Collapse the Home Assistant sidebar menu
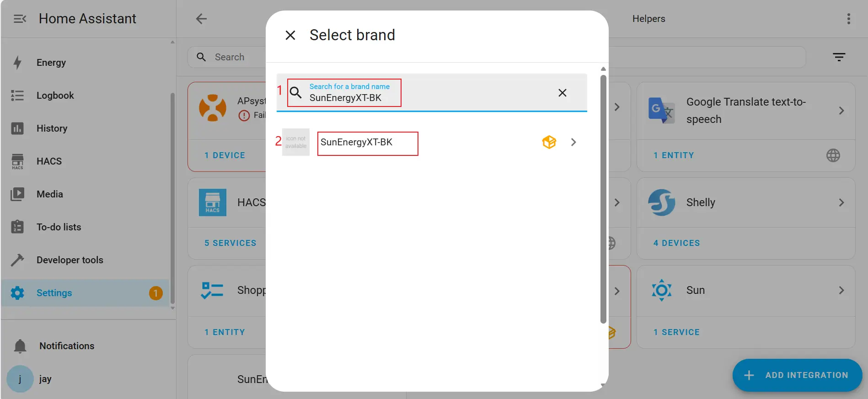This screenshot has height=399, width=868. [x=20, y=19]
